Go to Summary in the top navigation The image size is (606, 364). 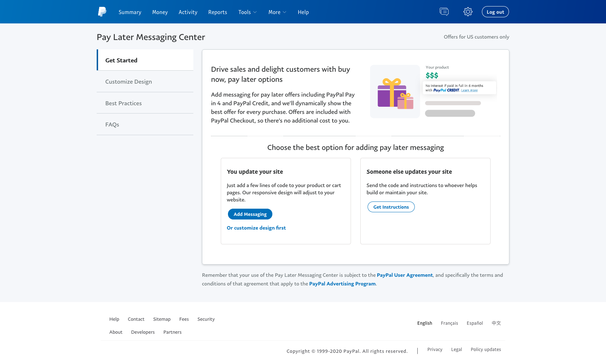[130, 12]
